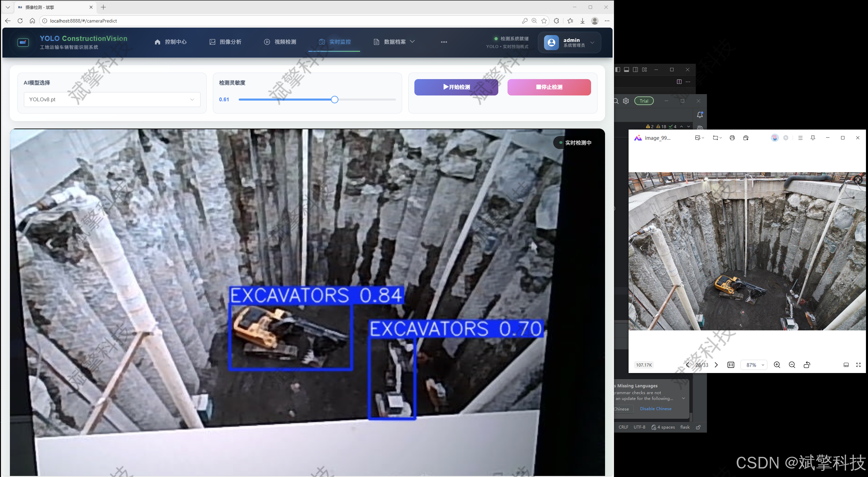Toggle thumbnail strip panel in image viewer
868x477 pixels.
coord(846,365)
